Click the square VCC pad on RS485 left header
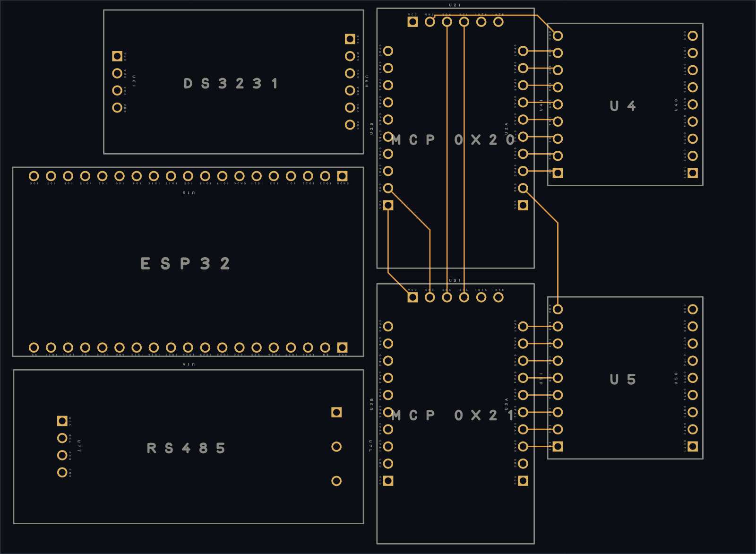Screen dimensions: 756x554 (x=62, y=421)
